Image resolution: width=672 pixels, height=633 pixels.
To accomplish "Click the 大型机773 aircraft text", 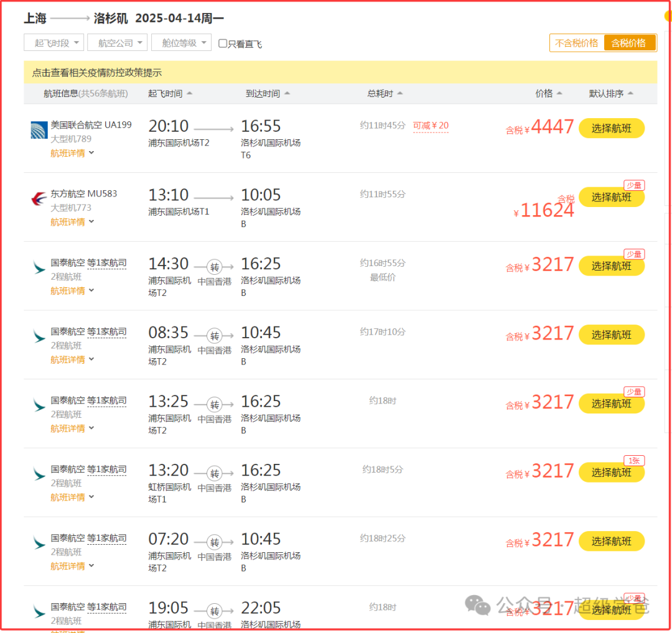I will click(x=71, y=208).
